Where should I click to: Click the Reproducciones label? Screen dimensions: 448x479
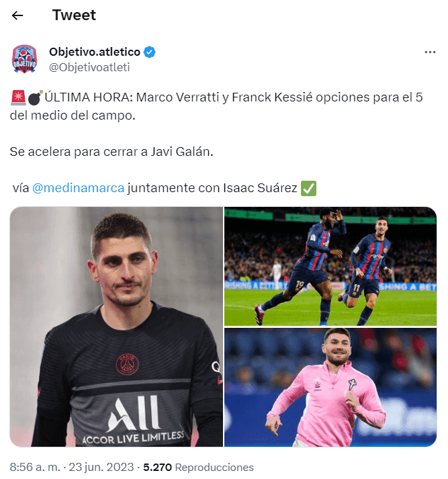point(214,468)
